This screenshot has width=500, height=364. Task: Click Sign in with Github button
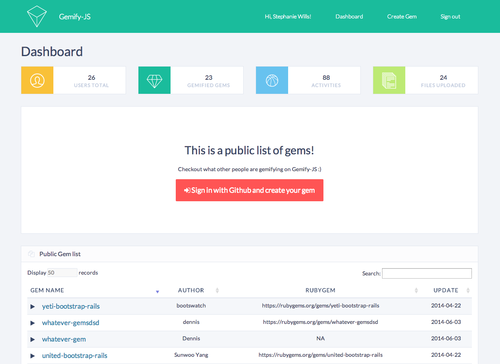point(249,190)
